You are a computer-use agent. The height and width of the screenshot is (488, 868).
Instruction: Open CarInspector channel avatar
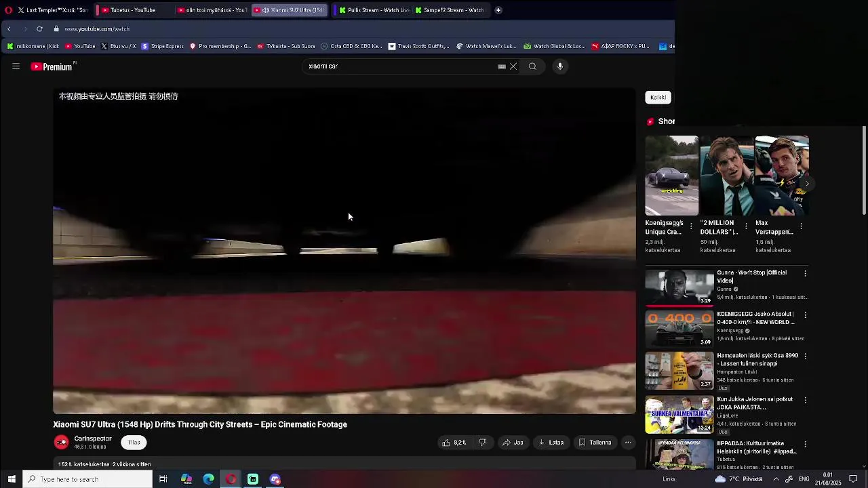[x=62, y=443]
